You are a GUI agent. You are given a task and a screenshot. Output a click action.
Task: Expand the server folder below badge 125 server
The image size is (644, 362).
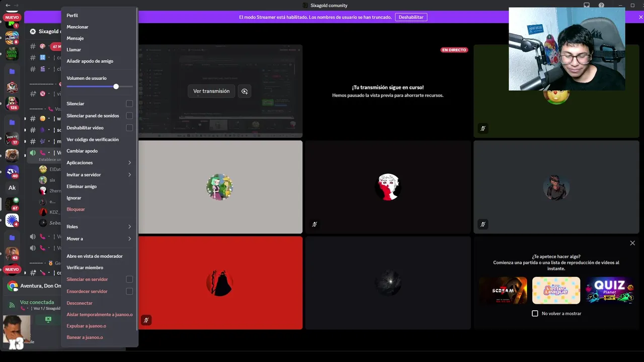coord(12,122)
